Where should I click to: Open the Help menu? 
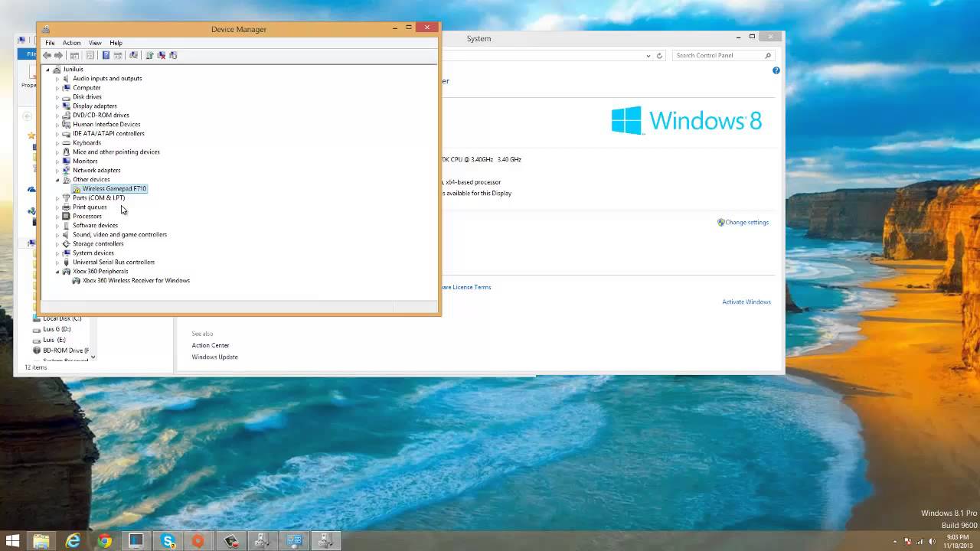(116, 43)
